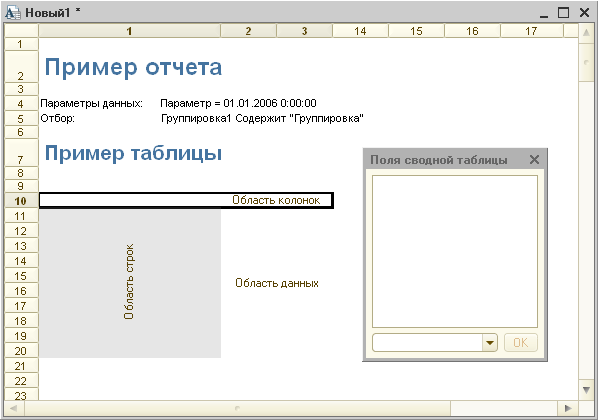The width and height of the screenshot is (598, 420).
Task: Select column header 14
Action: [x=360, y=31]
